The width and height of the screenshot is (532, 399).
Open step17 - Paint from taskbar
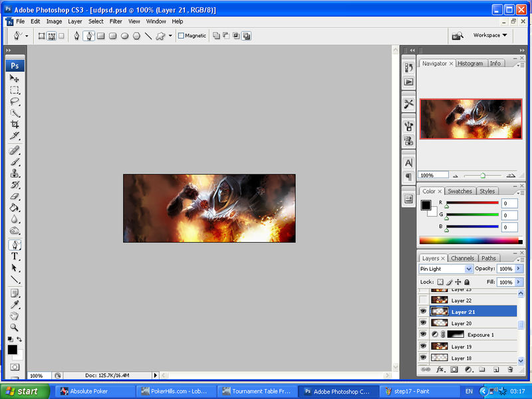(x=420, y=391)
